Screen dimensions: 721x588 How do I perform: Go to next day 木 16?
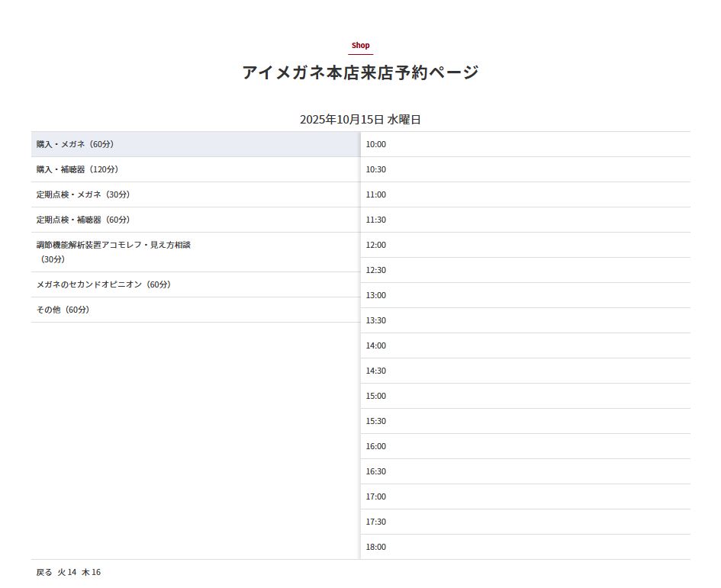(91, 572)
